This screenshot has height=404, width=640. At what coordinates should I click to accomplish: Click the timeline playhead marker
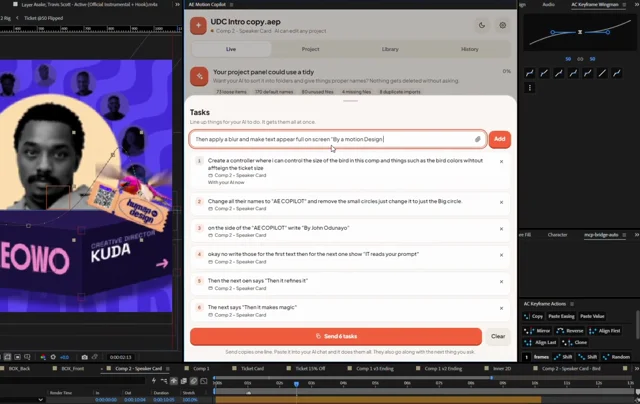tap(296, 384)
